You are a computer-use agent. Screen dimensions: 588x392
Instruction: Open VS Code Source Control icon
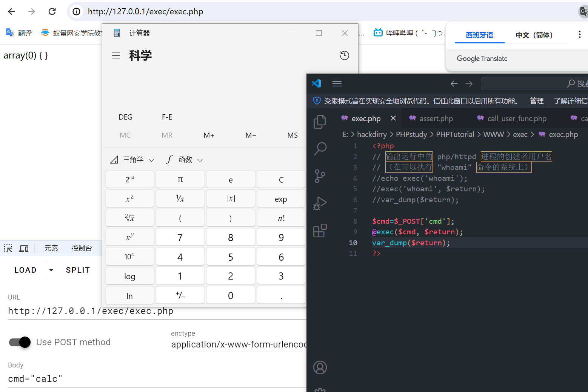click(320, 176)
